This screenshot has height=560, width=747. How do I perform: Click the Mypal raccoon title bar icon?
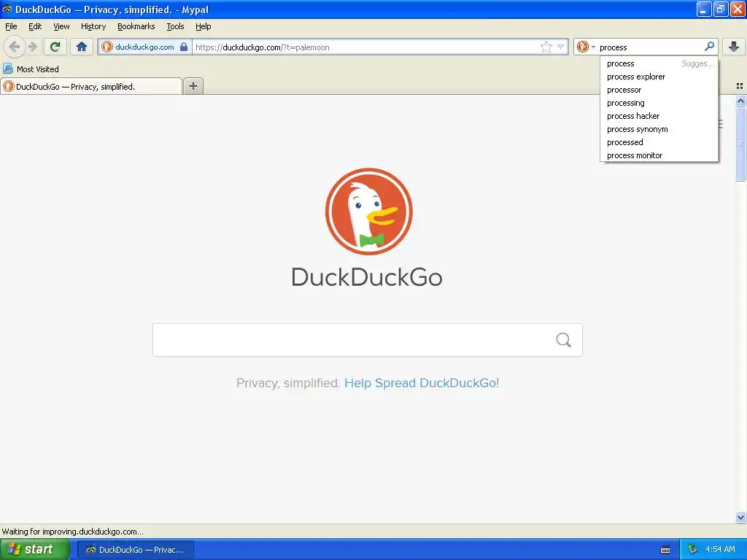(x=7, y=9)
